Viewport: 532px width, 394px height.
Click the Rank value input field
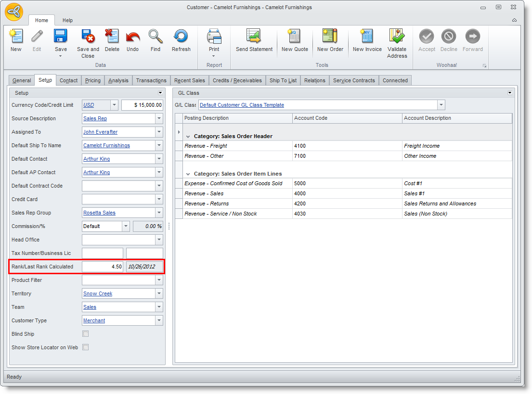pyautogui.click(x=103, y=267)
